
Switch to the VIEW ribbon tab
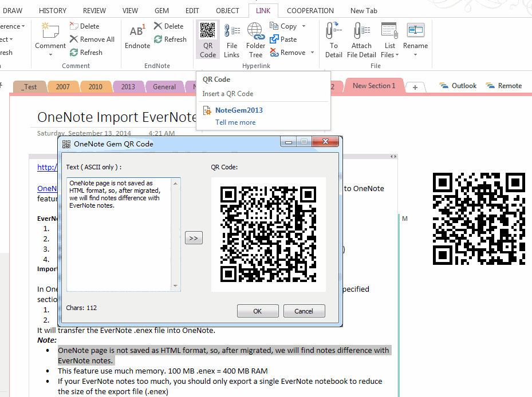click(131, 11)
